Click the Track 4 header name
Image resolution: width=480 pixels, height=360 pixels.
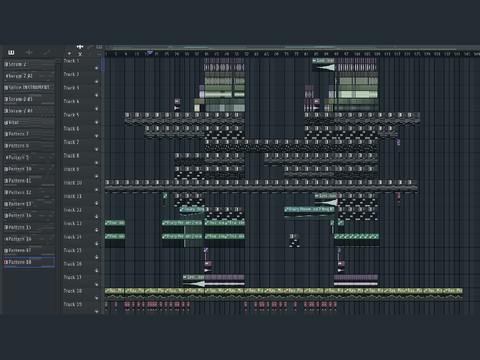[72, 101]
